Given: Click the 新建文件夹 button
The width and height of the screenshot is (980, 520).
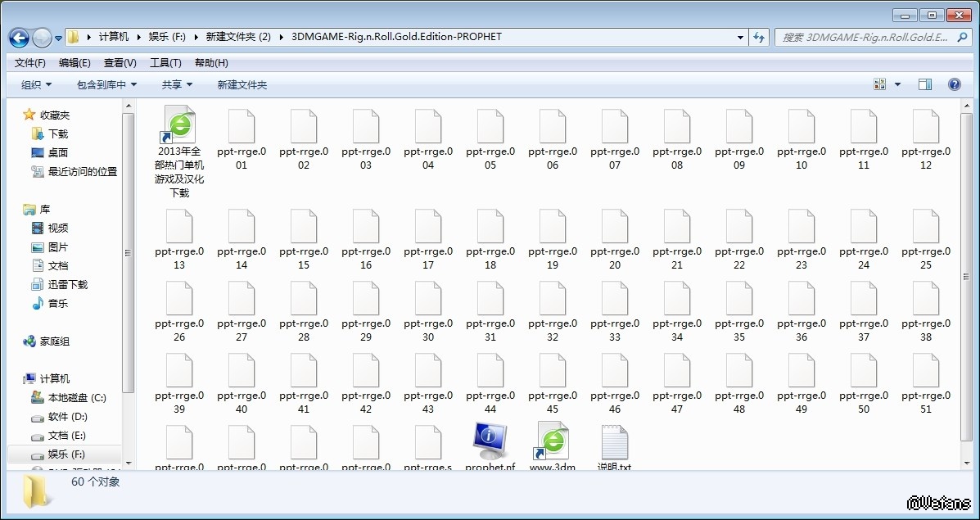Looking at the screenshot, I should click(x=242, y=84).
